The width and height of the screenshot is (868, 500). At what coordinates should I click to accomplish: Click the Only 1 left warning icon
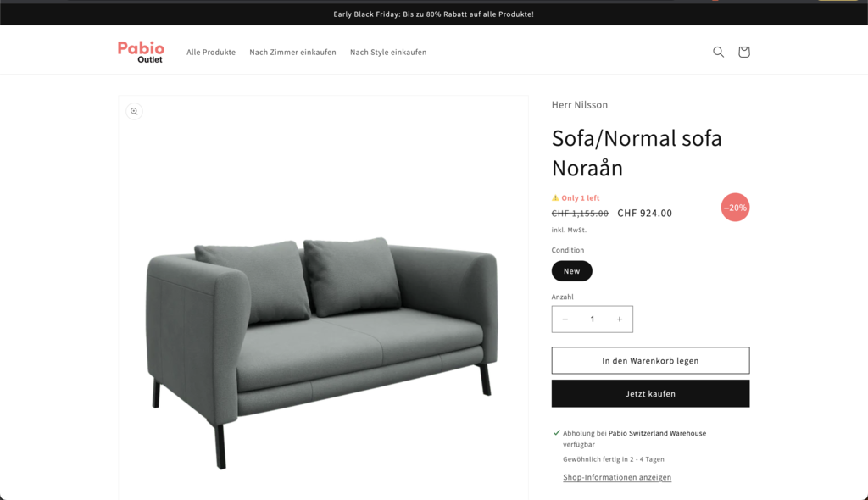[555, 197]
